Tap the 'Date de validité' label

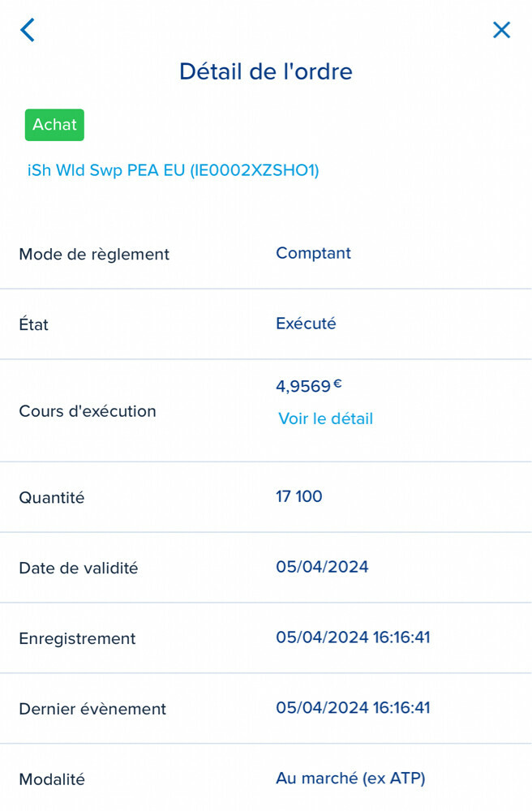point(79,569)
